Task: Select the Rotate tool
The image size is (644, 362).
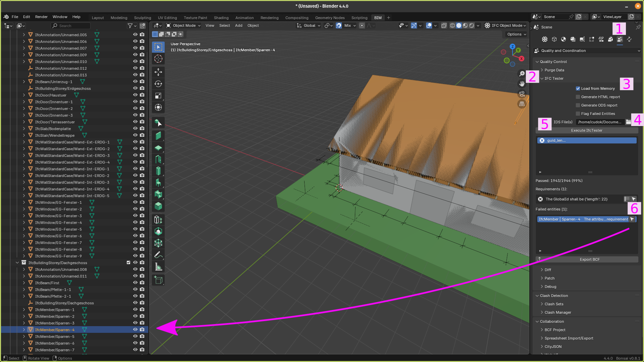Action: point(158,84)
